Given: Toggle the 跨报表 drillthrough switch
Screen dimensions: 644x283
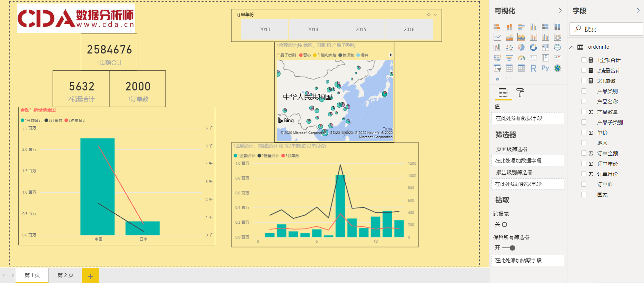Looking at the screenshot, I should point(508,224).
